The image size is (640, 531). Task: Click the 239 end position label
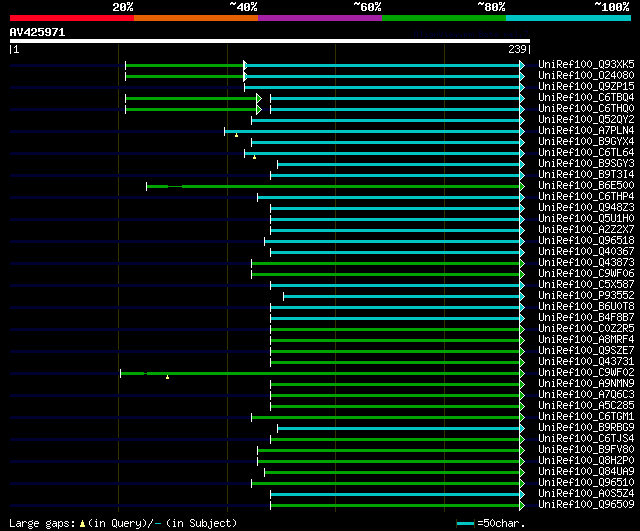(517, 49)
